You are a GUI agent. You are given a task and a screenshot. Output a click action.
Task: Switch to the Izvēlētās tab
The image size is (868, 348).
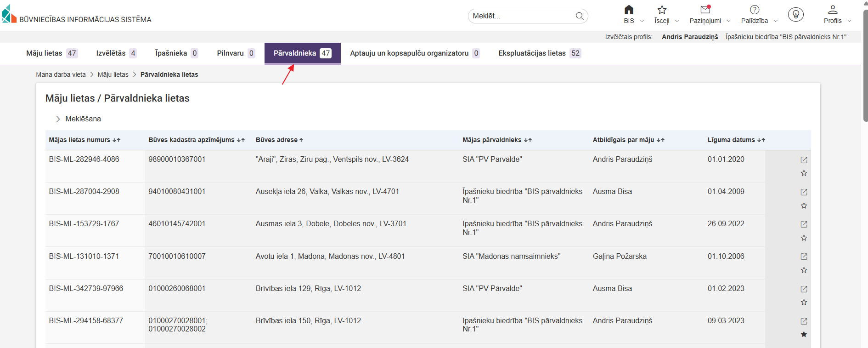[116, 53]
